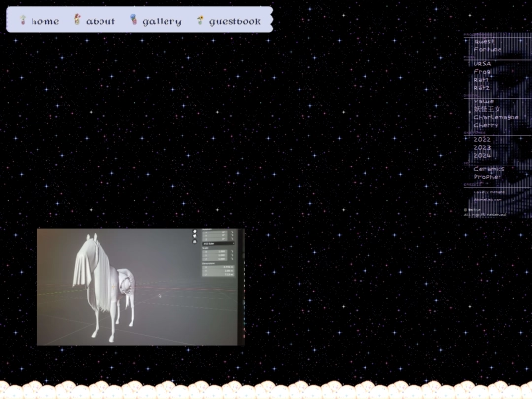
Task: Click the flower icon beside home
Action: click(23, 20)
